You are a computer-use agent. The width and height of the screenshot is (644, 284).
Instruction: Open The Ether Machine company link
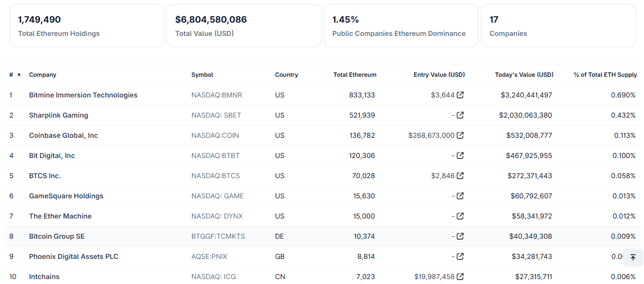[60, 216]
